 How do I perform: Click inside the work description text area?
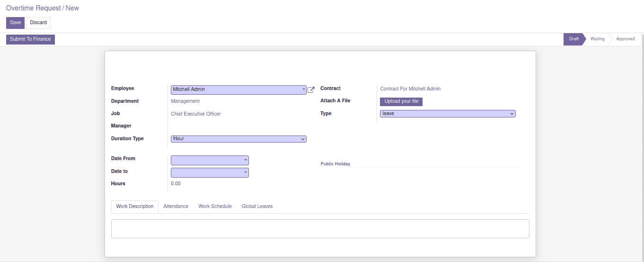320,229
